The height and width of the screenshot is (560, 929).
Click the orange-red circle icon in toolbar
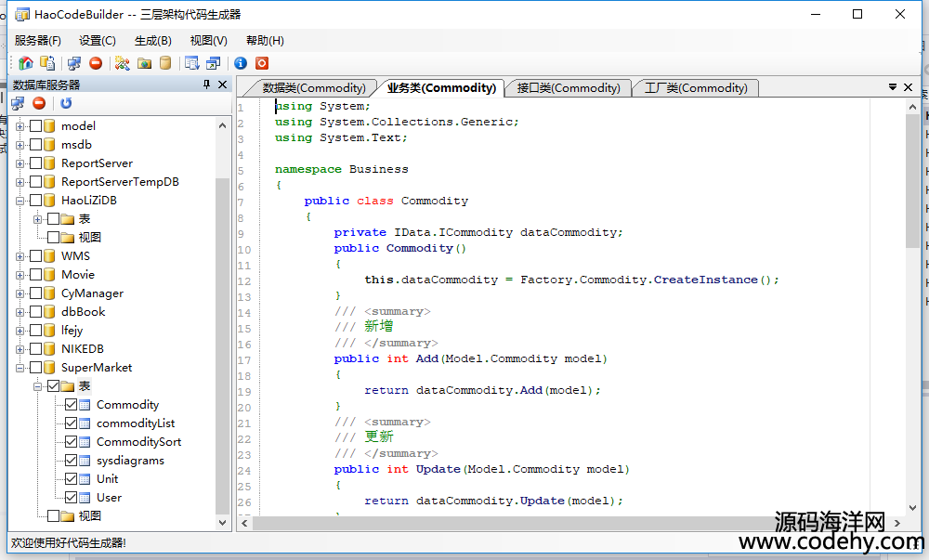pos(262,63)
